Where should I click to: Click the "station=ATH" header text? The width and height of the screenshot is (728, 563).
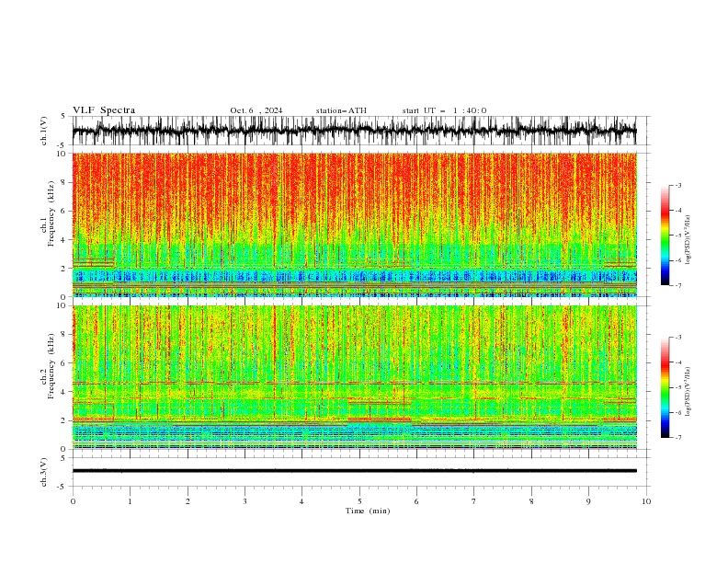[341, 110]
